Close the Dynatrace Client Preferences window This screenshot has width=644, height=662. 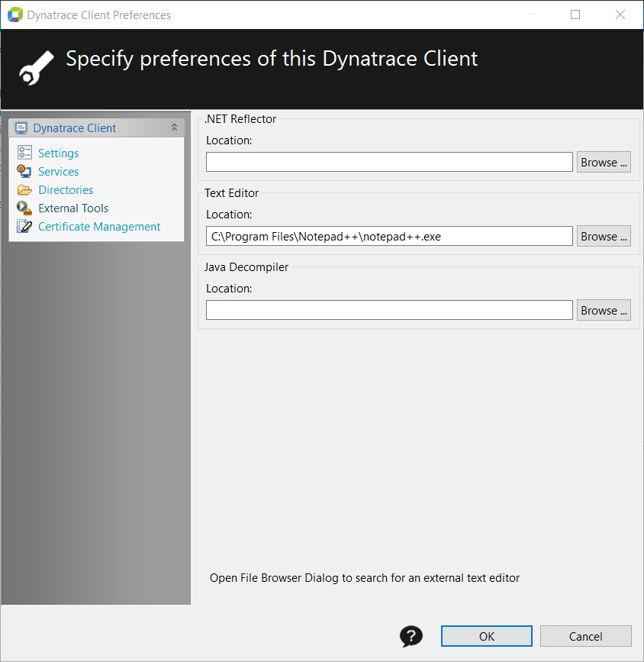620,15
